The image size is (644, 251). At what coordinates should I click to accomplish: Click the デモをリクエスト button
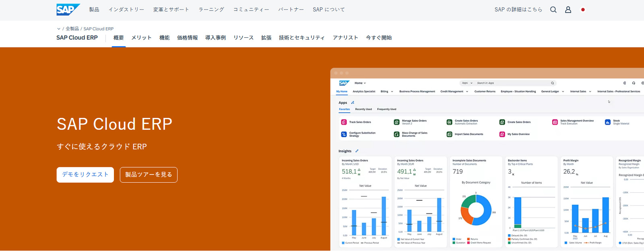click(85, 175)
